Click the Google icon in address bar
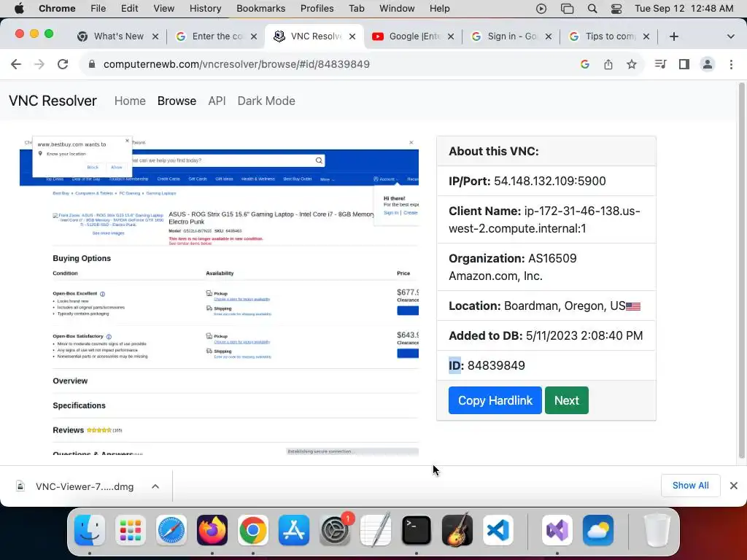747x560 pixels. coord(585,64)
